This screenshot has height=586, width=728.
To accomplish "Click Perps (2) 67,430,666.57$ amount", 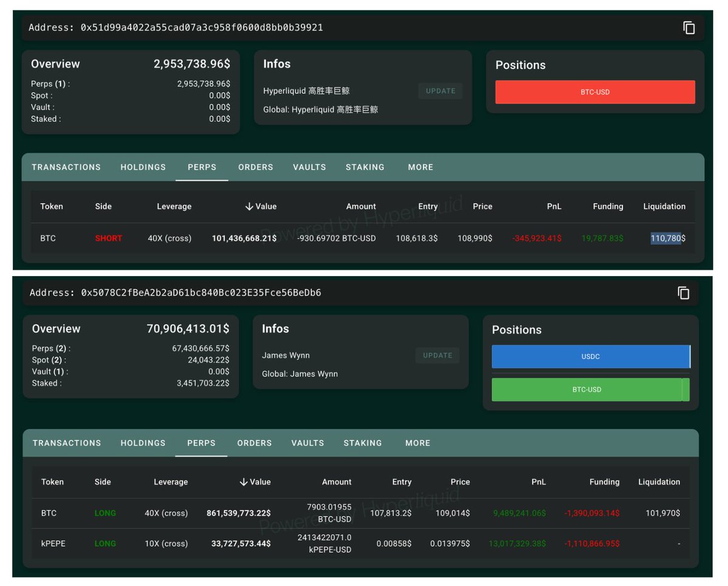I will pyautogui.click(x=201, y=349).
